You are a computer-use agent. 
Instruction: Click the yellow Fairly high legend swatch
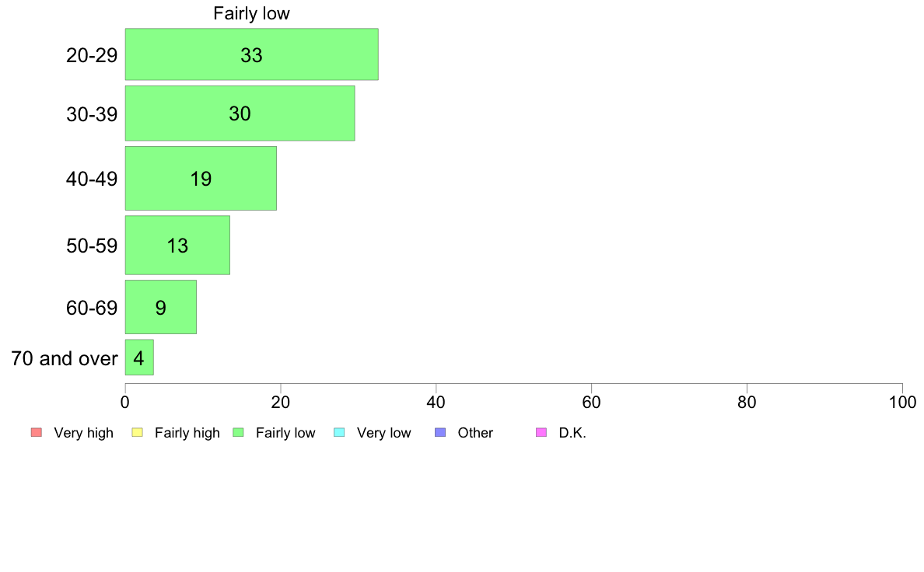pos(138,432)
